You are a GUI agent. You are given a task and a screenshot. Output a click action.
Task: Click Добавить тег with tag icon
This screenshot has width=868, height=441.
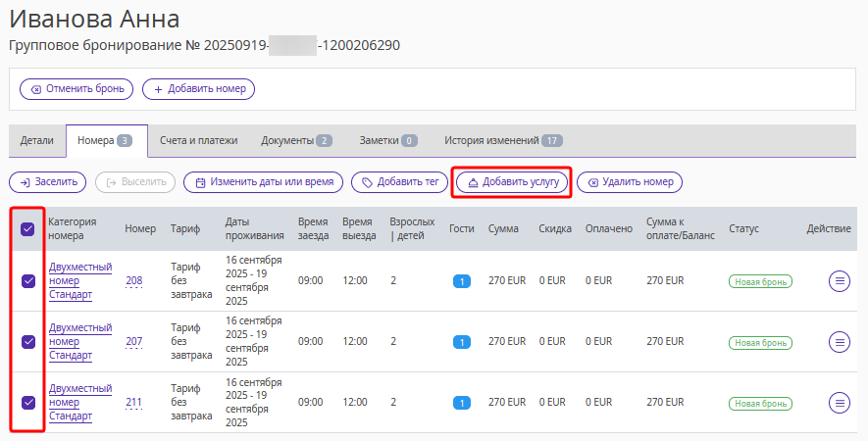click(400, 182)
